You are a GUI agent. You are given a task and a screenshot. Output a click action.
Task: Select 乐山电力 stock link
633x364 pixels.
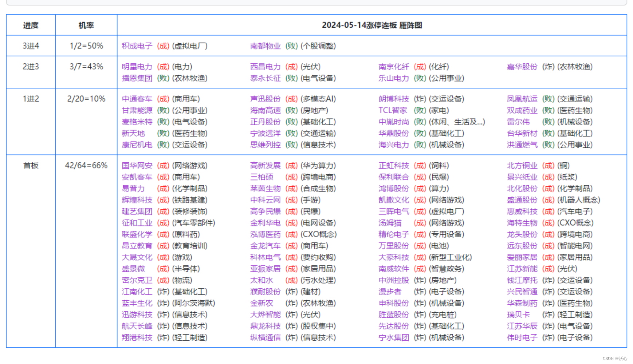coord(394,78)
